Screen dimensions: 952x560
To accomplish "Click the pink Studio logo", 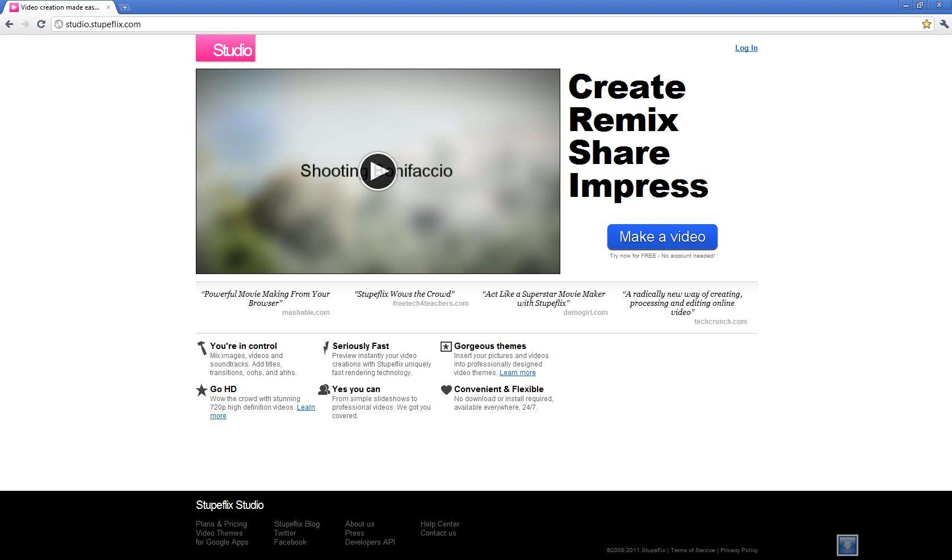I will click(x=225, y=48).
